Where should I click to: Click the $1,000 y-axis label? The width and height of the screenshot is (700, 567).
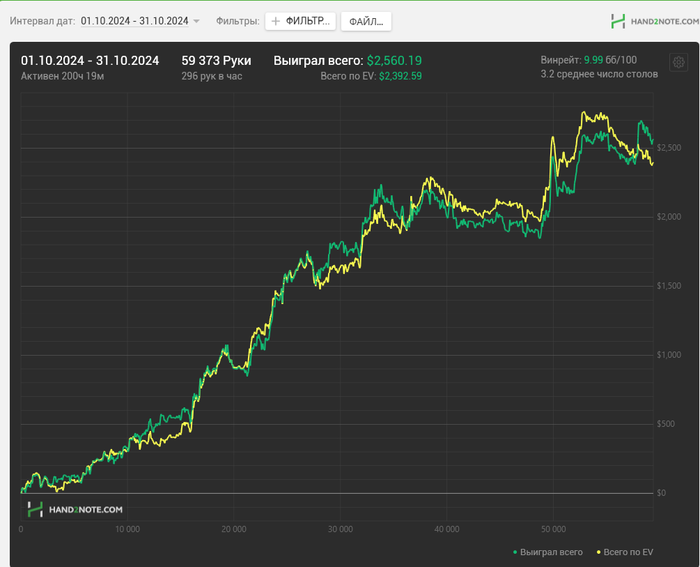coord(669,355)
